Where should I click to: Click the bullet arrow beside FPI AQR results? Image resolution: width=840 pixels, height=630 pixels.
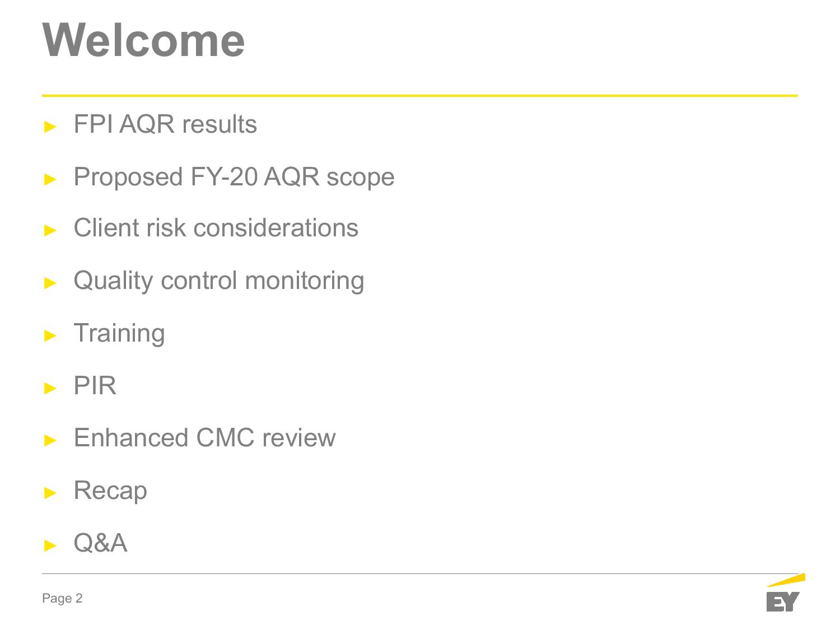point(50,127)
